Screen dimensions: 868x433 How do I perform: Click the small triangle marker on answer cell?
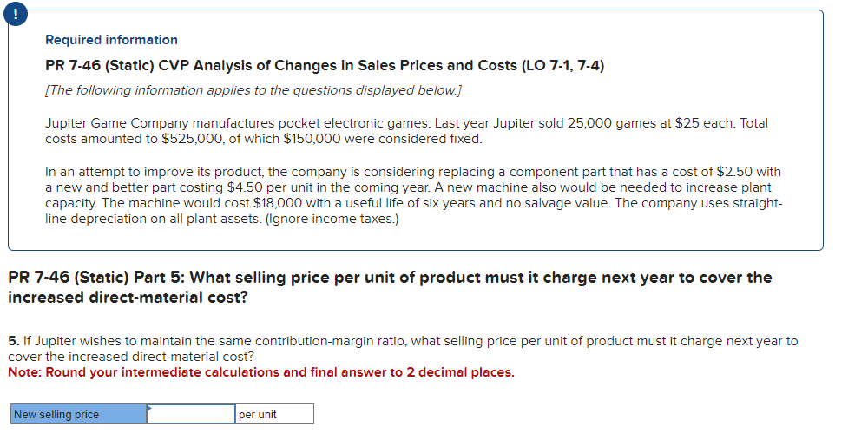[x=148, y=406]
